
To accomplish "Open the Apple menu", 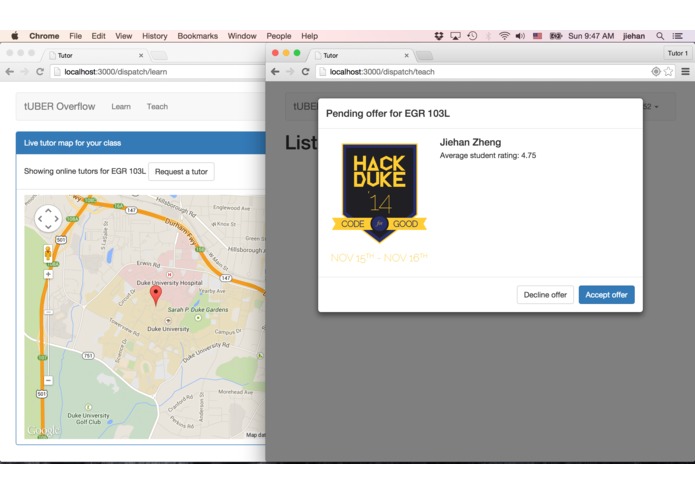I will tap(15, 36).
